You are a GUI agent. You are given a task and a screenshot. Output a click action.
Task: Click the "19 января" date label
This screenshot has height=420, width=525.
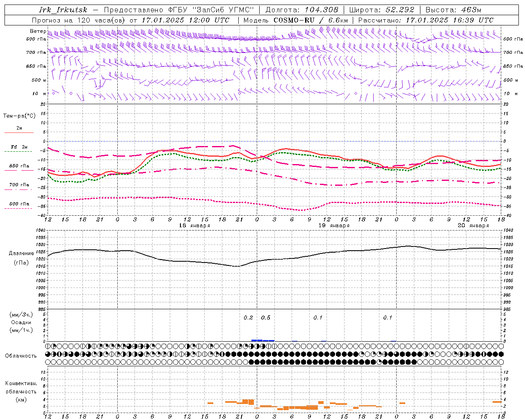334,226
